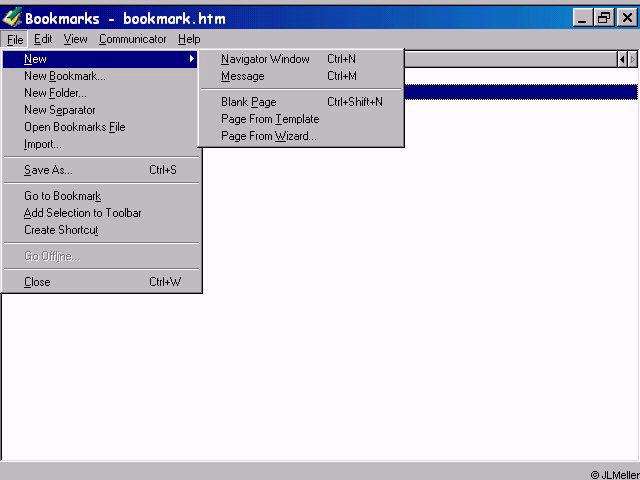Choose New Folder... menu item
The image size is (640, 480).
click(x=100, y=93)
